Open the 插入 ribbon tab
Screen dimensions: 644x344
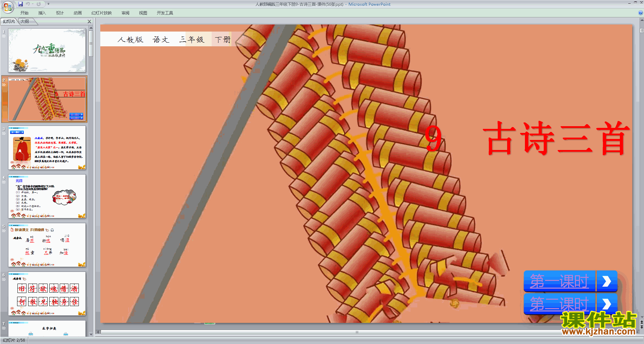(x=42, y=13)
